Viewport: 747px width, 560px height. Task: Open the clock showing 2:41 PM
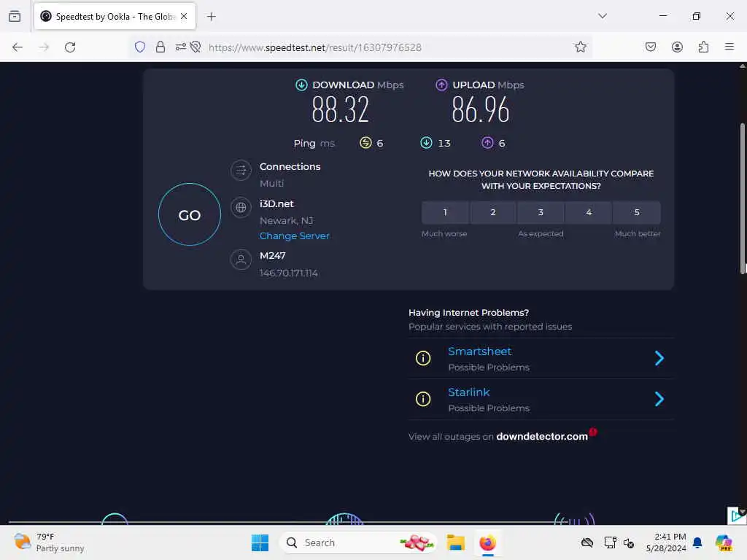click(x=666, y=542)
